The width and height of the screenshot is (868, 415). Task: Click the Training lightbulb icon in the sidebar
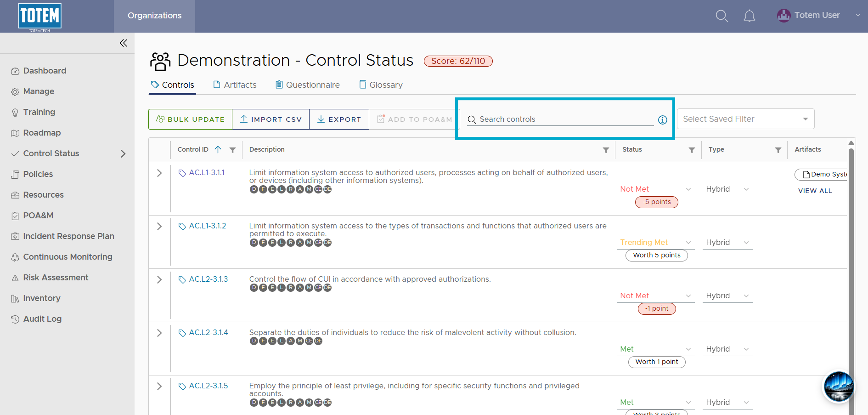[15, 113]
